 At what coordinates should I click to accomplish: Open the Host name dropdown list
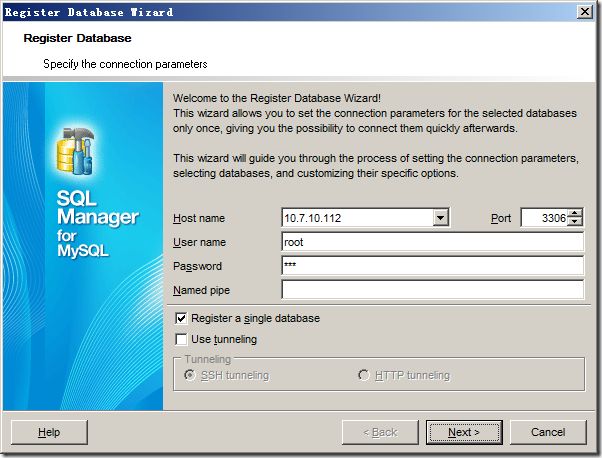coord(441,218)
